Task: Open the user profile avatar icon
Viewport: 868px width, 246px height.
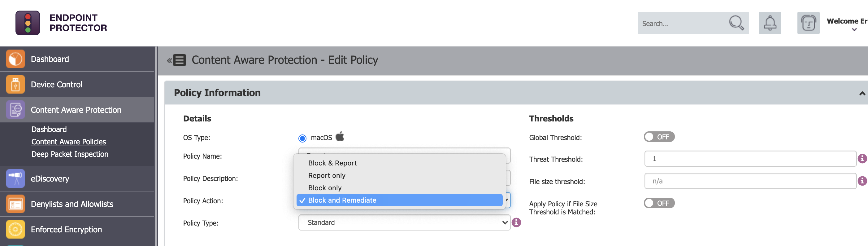Action: [x=808, y=23]
